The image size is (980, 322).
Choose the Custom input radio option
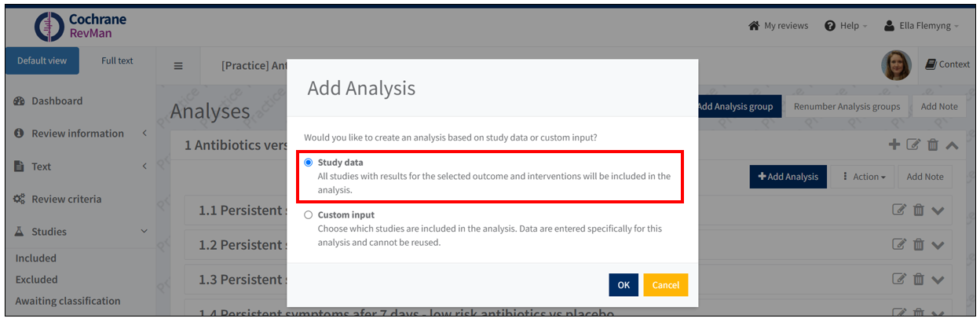point(309,214)
